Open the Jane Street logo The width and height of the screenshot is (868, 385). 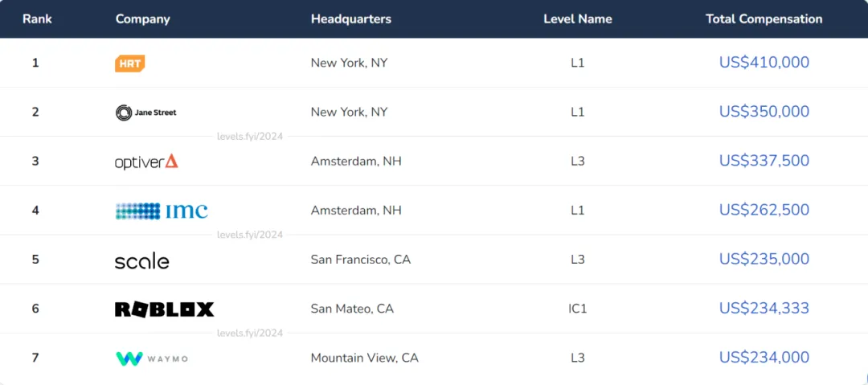tap(146, 113)
